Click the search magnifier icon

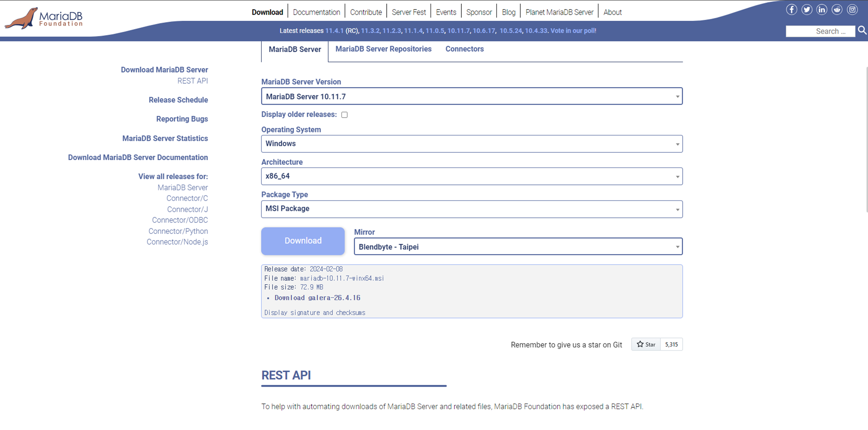[862, 30]
